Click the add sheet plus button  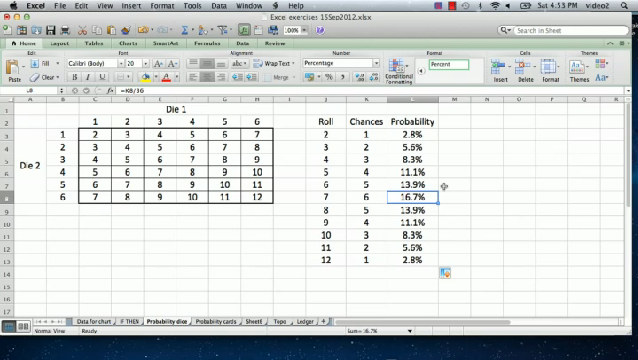(x=323, y=321)
